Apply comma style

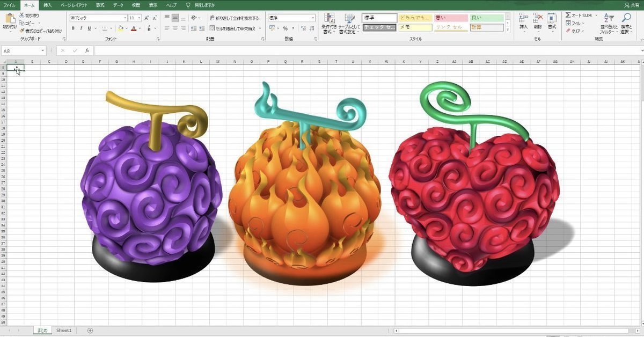click(293, 28)
